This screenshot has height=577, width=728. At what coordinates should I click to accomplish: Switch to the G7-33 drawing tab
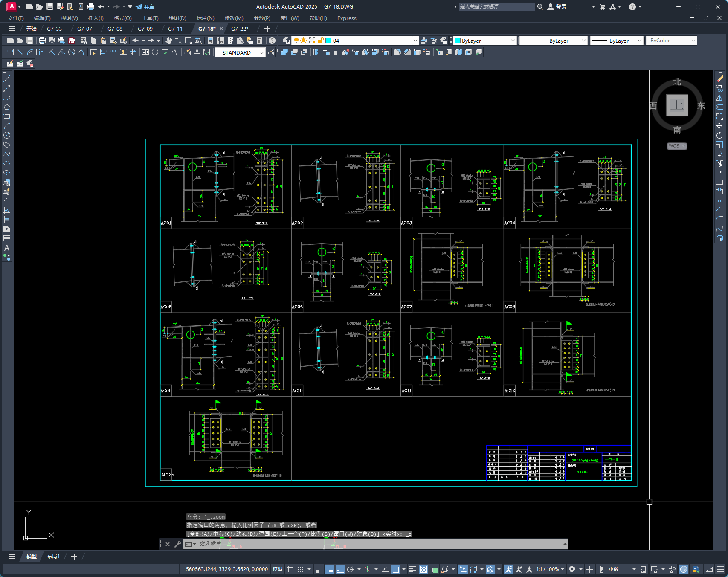54,29
